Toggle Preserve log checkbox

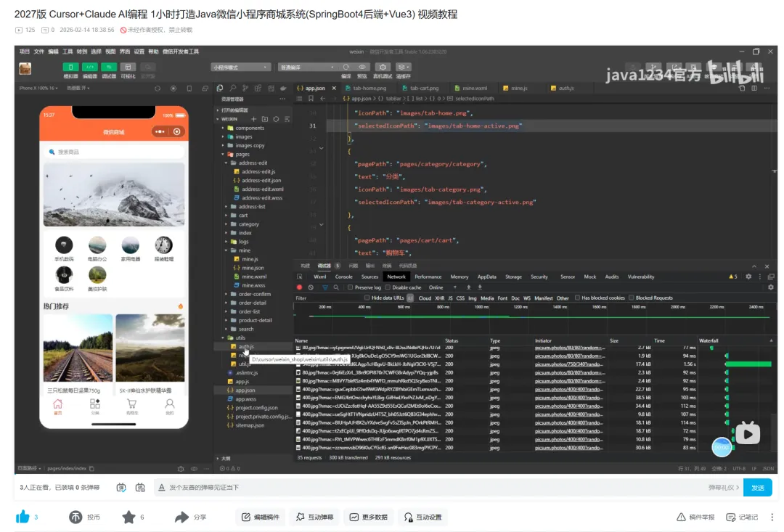click(350, 287)
